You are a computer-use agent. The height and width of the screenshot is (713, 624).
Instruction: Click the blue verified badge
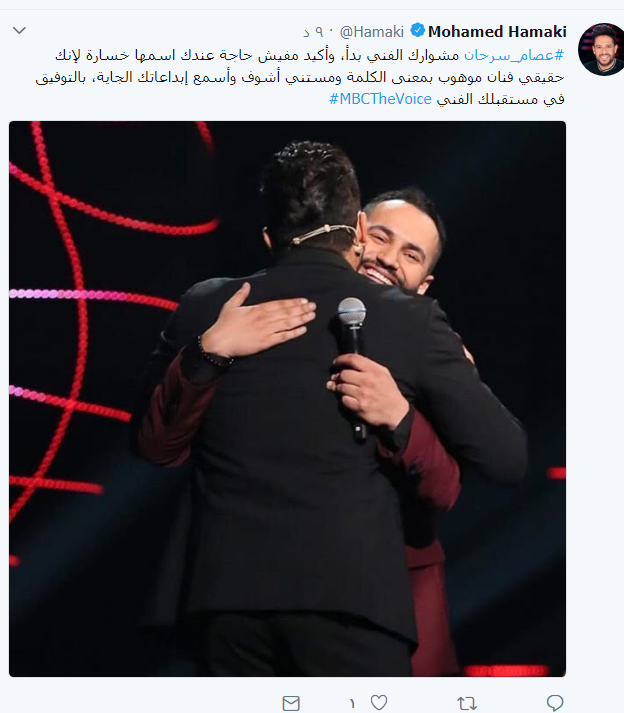pos(418,31)
